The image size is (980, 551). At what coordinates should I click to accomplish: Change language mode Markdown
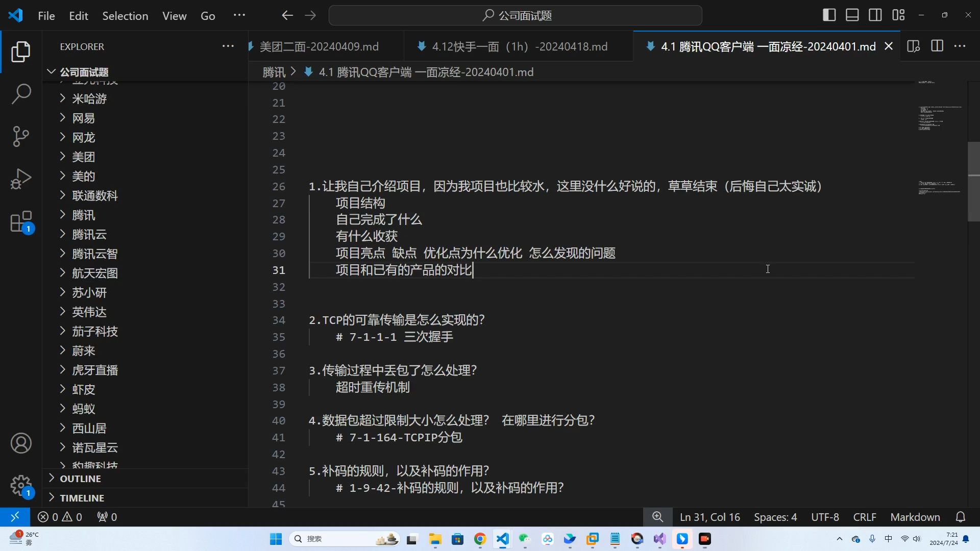point(915,517)
